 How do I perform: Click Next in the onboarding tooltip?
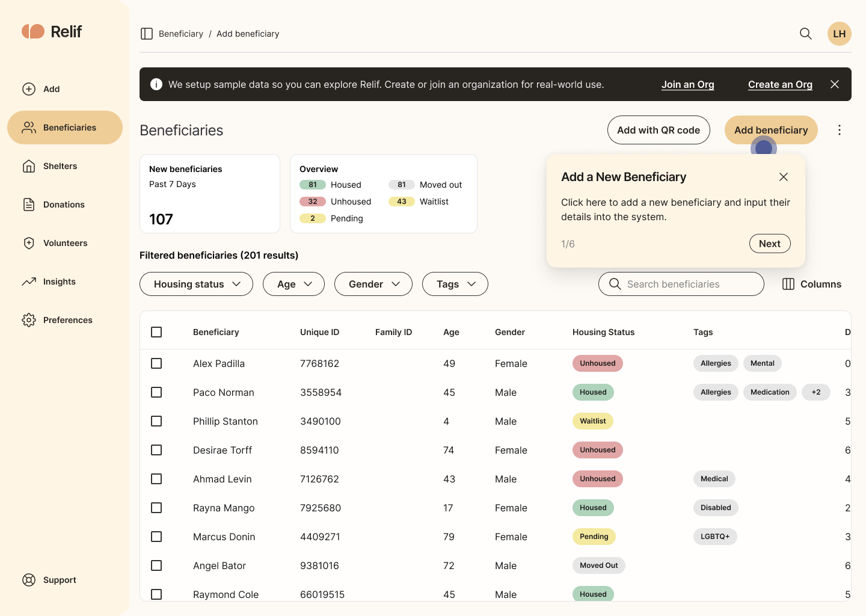(x=770, y=244)
